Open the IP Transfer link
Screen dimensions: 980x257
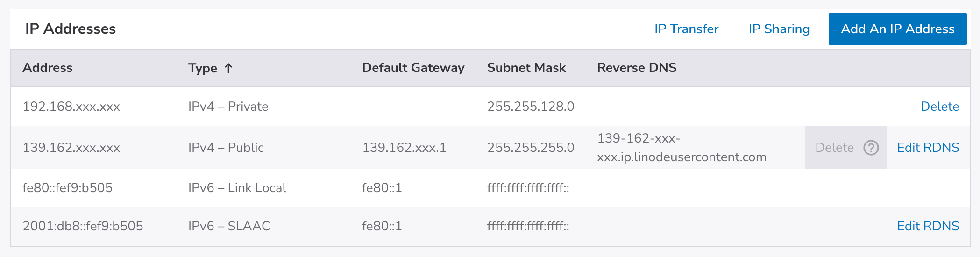pyautogui.click(x=686, y=29)
